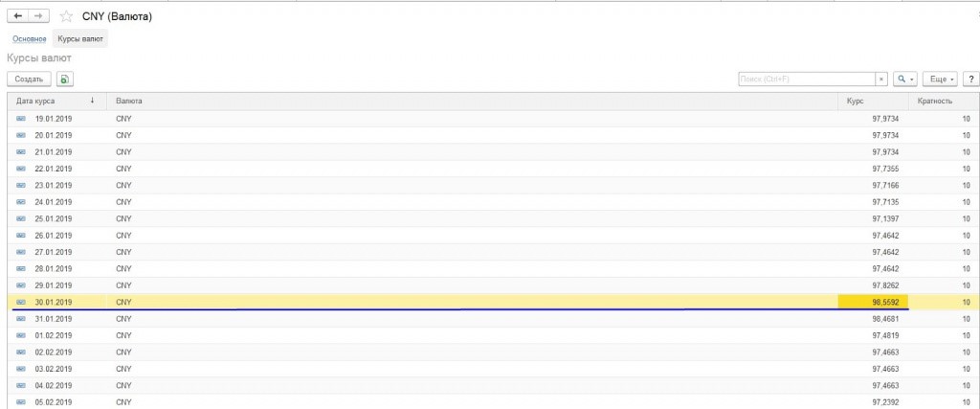Screen dimensions: 980x409
Task: Add CNY to favorites with star icon
Action: pyautogui.click(x=66, y=17)
